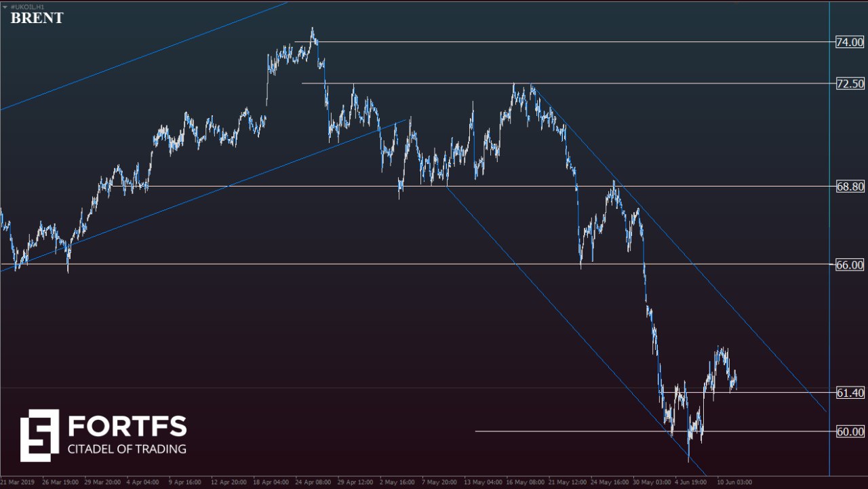This screenshot has width=868, height=489.
Task: Click the 24 Apr 08:00 time label
Action: [x=313, y=482]
